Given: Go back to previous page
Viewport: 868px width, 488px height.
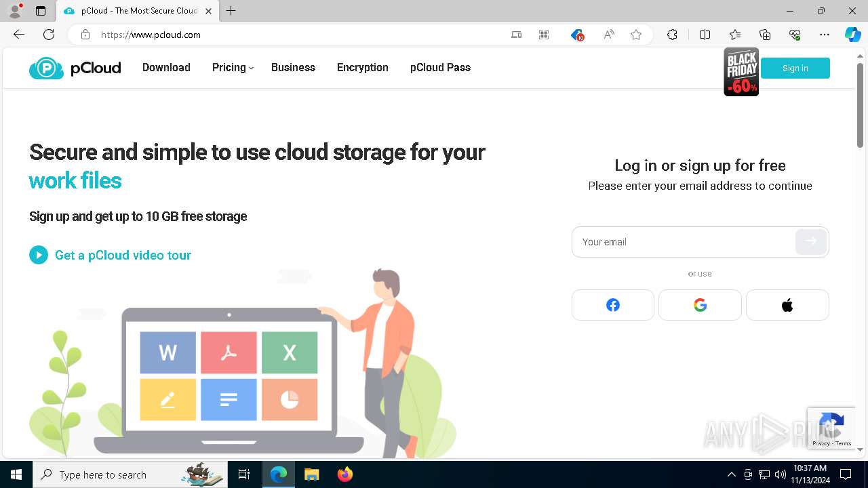Looking at the screenshot, I should click(19, 35).
